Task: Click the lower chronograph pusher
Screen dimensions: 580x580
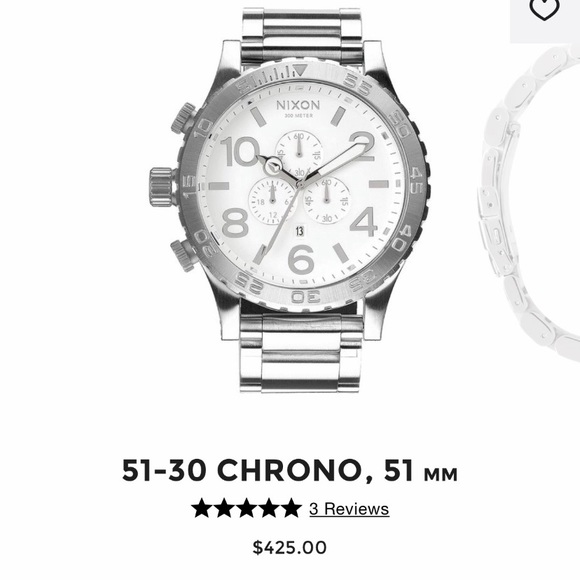Action: coord(184,255)
